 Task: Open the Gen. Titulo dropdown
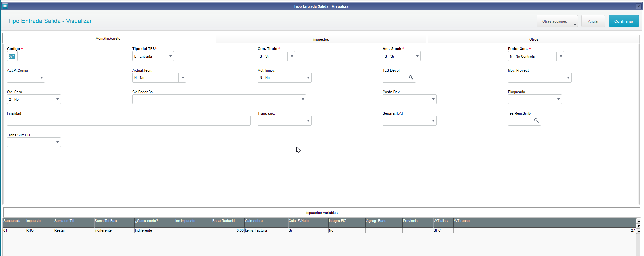292,56
